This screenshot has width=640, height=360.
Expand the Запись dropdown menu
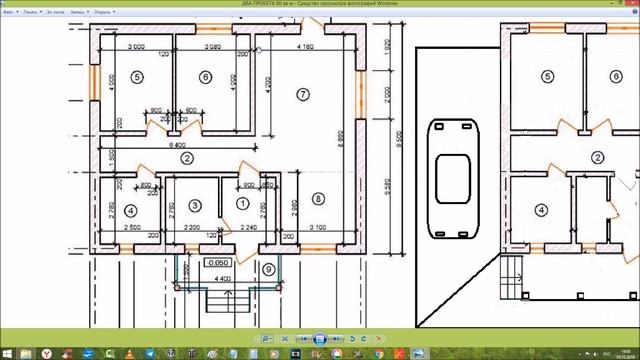click(x=79, y=12)
